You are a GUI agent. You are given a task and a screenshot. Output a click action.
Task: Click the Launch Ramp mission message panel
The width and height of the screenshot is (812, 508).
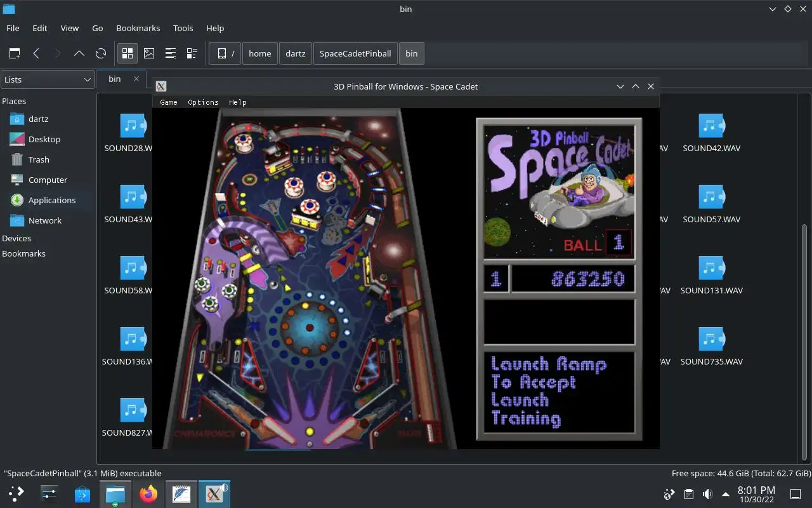[559, 392]
